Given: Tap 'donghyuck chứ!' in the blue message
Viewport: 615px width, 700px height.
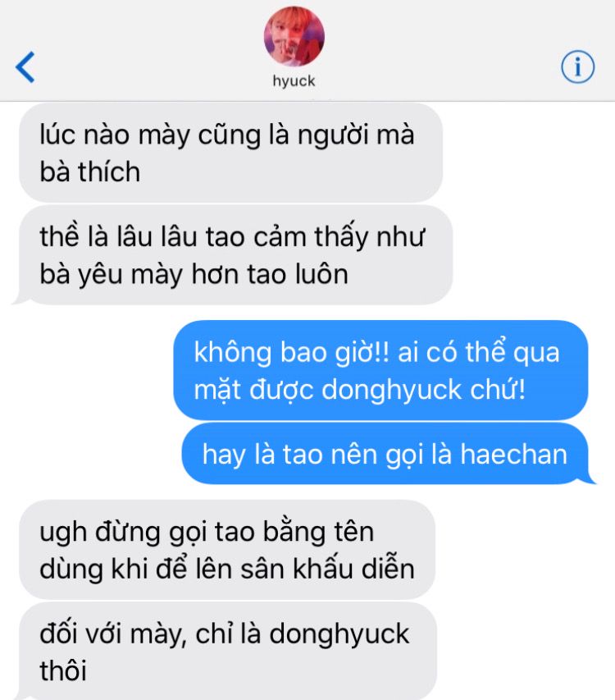Looking at the screenshot, I should click(x=423, y=389).
